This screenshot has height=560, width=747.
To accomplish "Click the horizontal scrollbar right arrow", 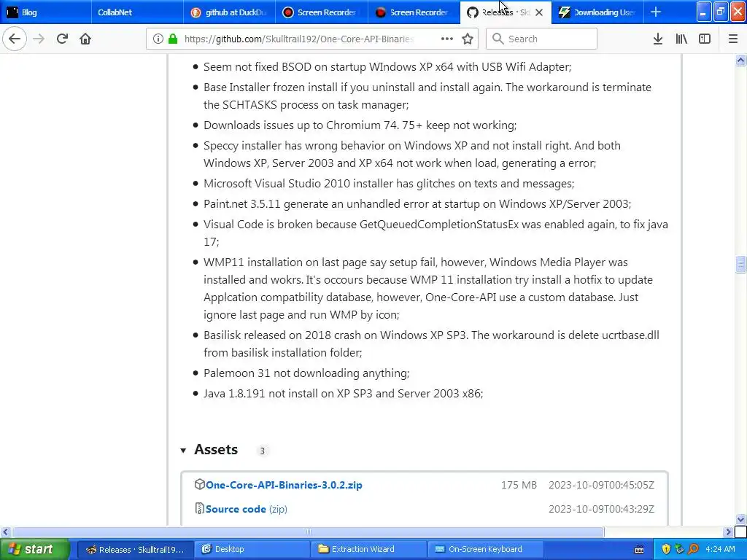I will pos(728,532).
